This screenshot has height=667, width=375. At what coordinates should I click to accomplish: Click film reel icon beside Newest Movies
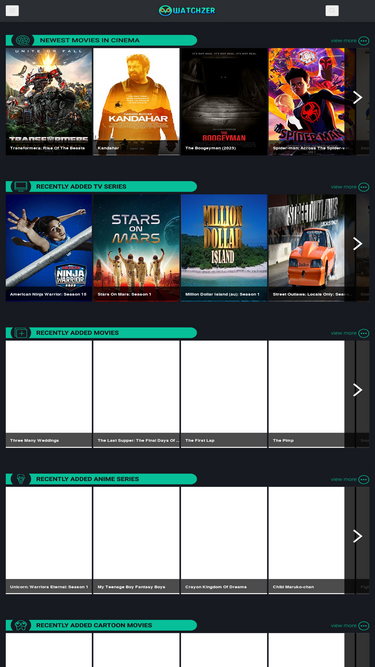coord(22,40)
